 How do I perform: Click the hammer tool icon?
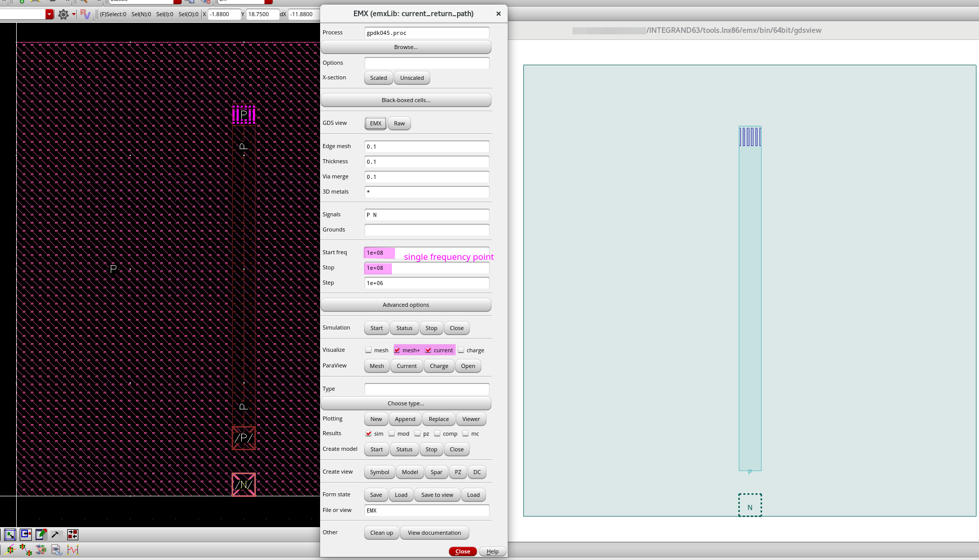pyautogui.click(x=56, y=534)
